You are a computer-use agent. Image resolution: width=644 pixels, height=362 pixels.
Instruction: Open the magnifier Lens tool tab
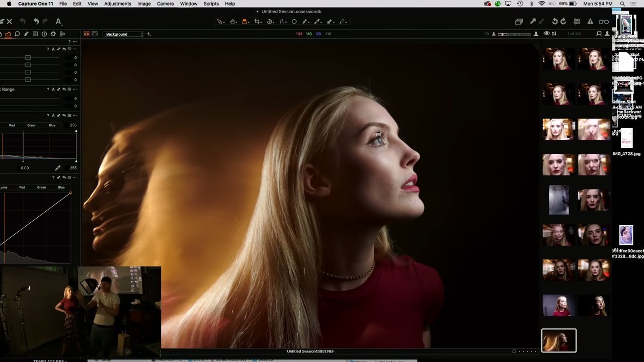click(x=17, y=34)
